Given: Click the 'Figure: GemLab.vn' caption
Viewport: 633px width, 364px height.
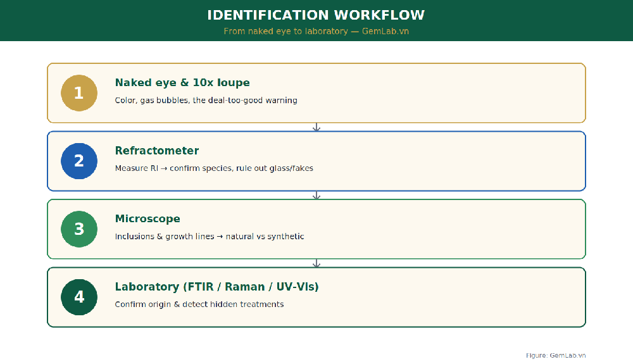Looking at the screenshot, I should tap(556, 356).
